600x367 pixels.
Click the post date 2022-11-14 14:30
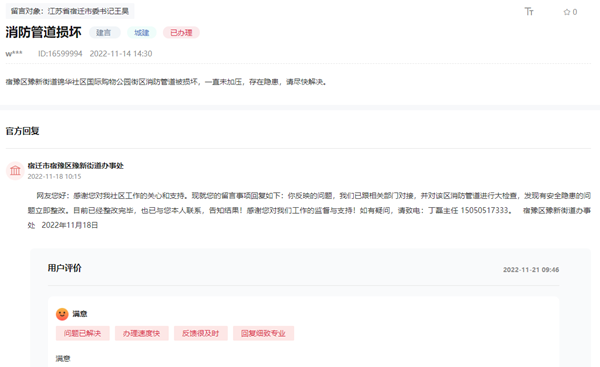click(x=121, y=54)
